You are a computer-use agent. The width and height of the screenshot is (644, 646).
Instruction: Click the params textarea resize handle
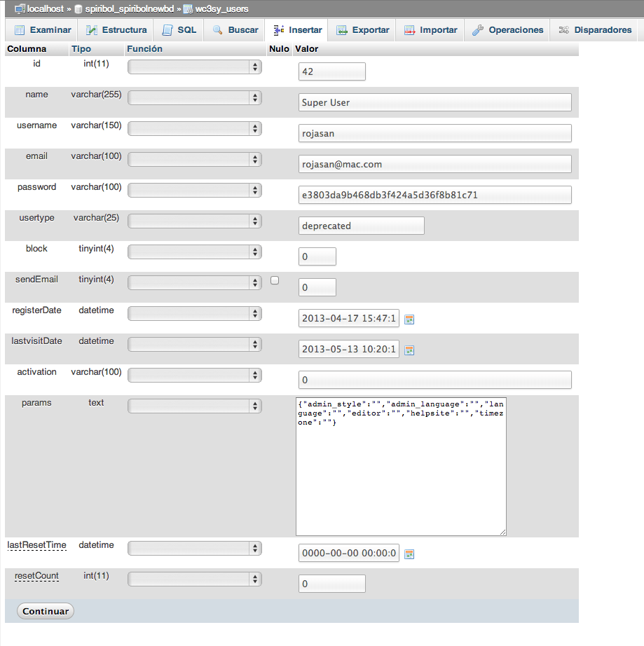point(502,532)
